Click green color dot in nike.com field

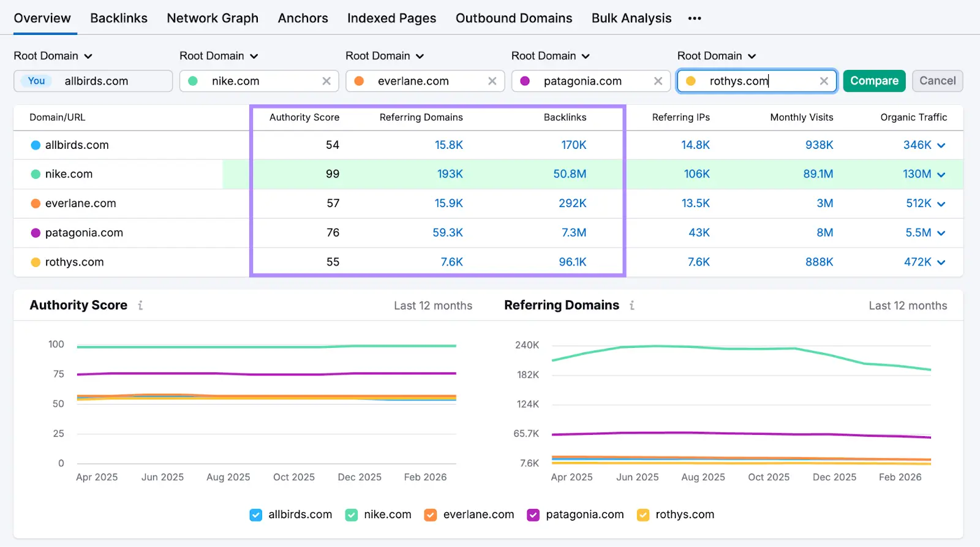click(193, 81)
